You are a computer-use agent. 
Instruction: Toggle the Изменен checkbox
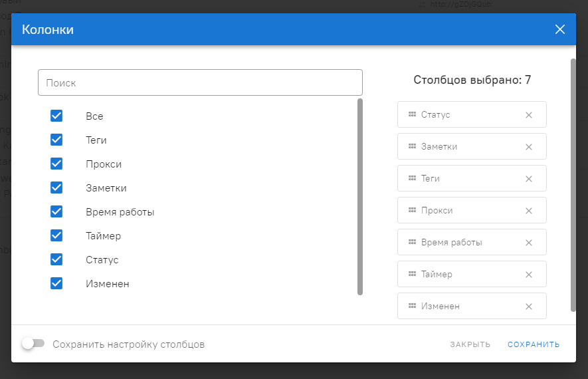pyautogui.click(x=56, y=283)
